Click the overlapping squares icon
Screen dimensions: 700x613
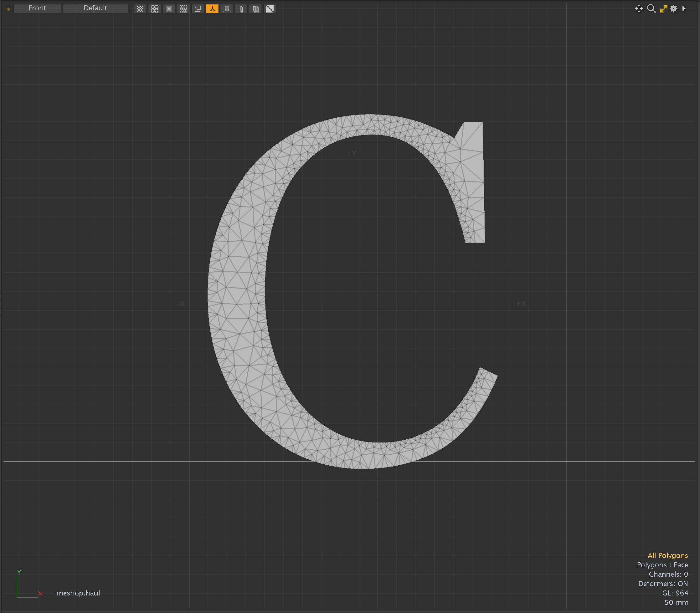pyautogui.click(x=198, y=8)
